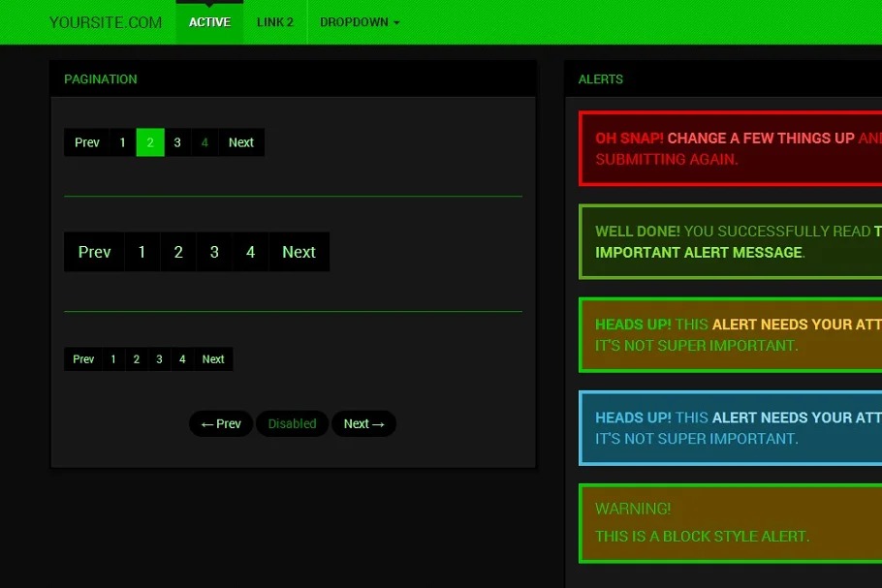This screenshot has height=588, width=882.
Task: Go to page 4 in large pagination
Action: (250, 252)
